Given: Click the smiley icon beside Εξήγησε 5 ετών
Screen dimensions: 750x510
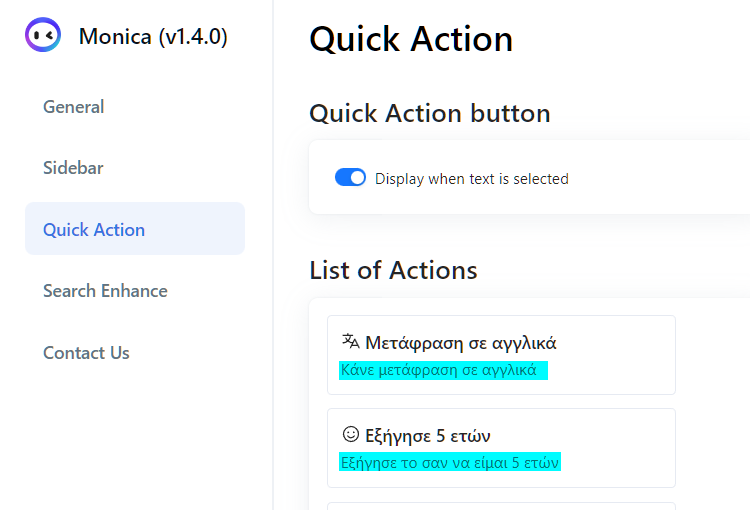Looking at the screenshot, I should tap(351, 434).
